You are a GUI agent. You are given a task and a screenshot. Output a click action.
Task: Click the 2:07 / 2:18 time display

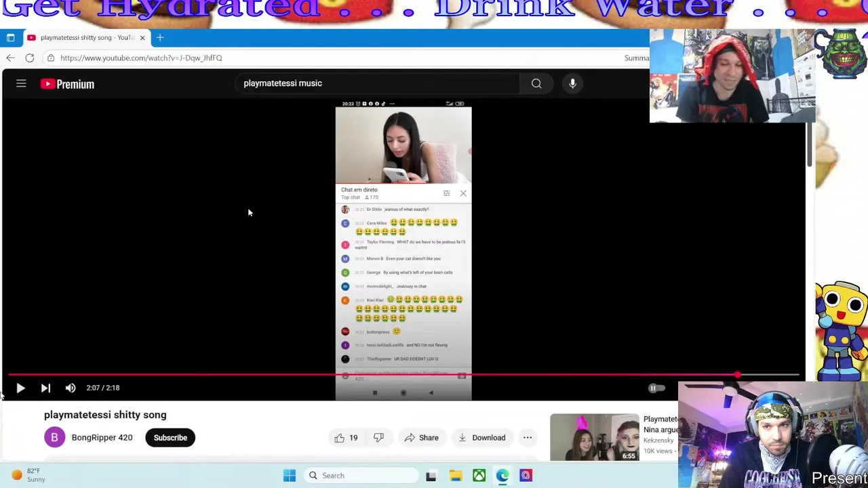pos(103,388)
